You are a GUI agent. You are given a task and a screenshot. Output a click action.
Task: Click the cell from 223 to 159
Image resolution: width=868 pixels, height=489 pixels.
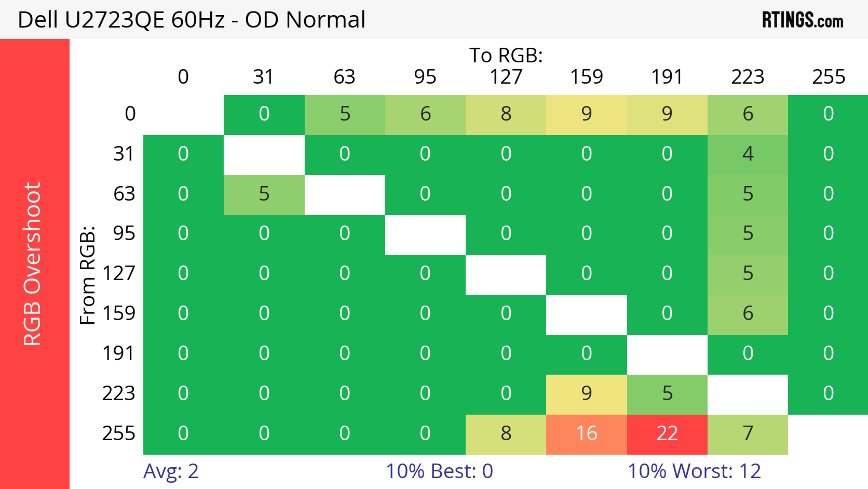(586, 394)
